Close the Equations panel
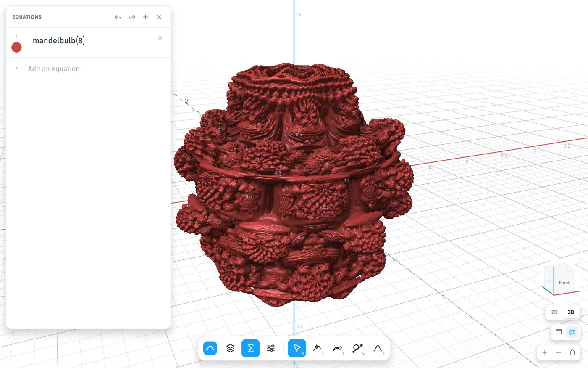Image resolution: width=588 pixels, height=368 pixels. (x=160, y=17)
